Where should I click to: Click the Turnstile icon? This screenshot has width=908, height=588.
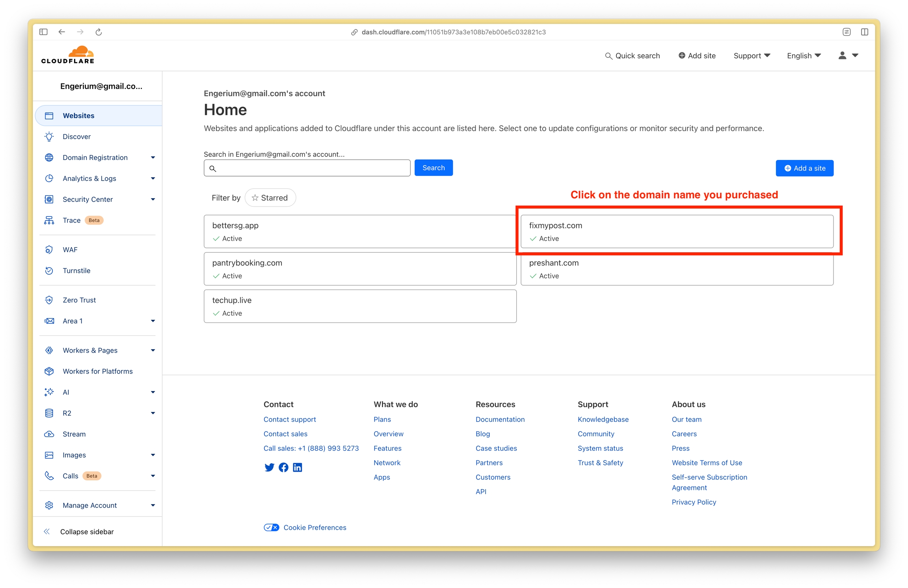(49, 270)
